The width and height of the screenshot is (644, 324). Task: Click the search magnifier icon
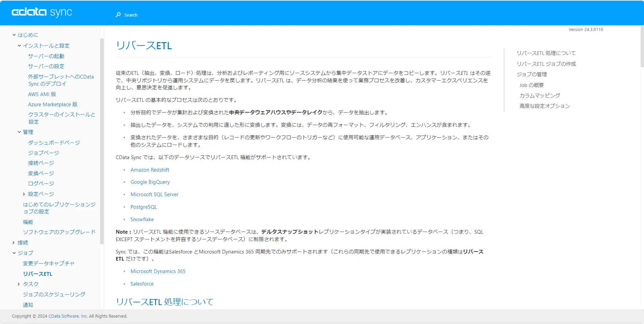pos(118,15)
